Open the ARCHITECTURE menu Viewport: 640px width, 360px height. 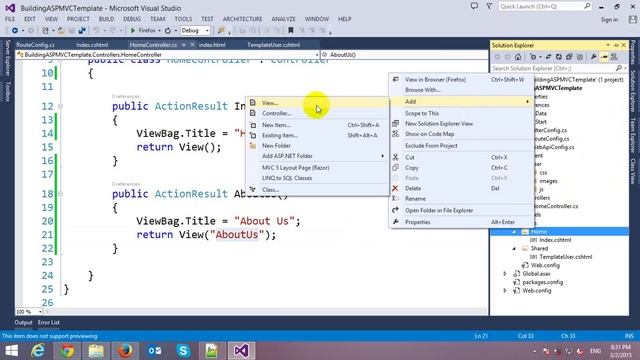pos(242,19)
